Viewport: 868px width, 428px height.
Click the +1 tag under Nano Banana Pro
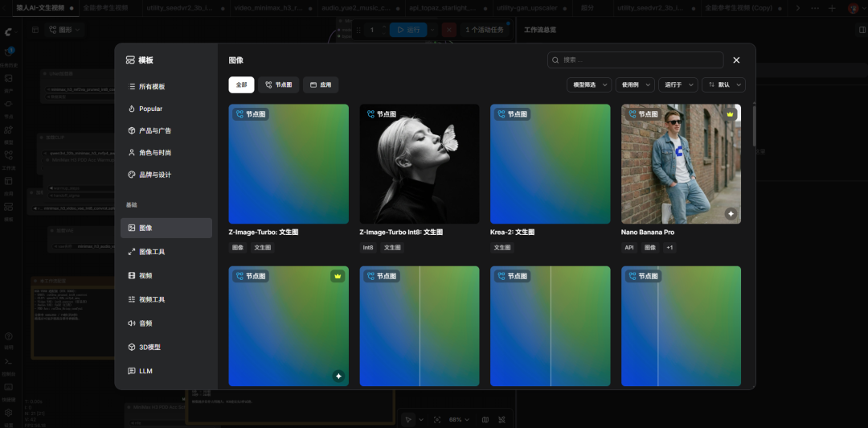(669, 248)
